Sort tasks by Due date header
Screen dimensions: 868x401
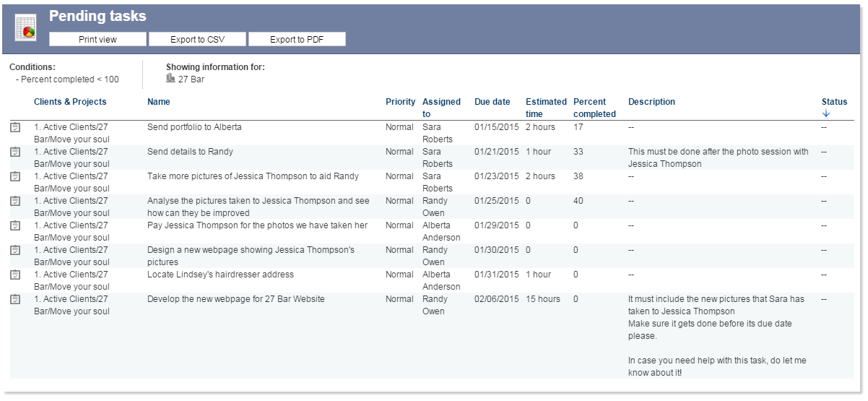coord(492,102)
